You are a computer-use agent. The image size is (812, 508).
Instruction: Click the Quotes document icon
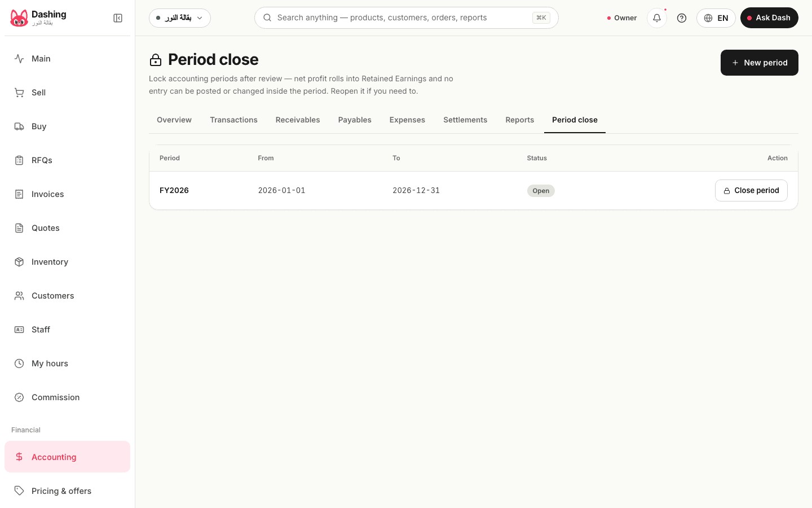(x=19, y=228)
